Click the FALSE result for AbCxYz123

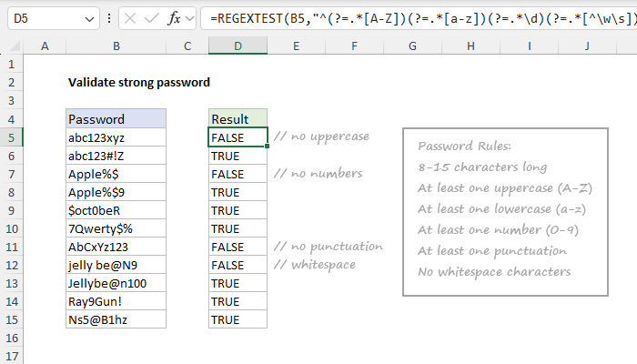[238, 247]
